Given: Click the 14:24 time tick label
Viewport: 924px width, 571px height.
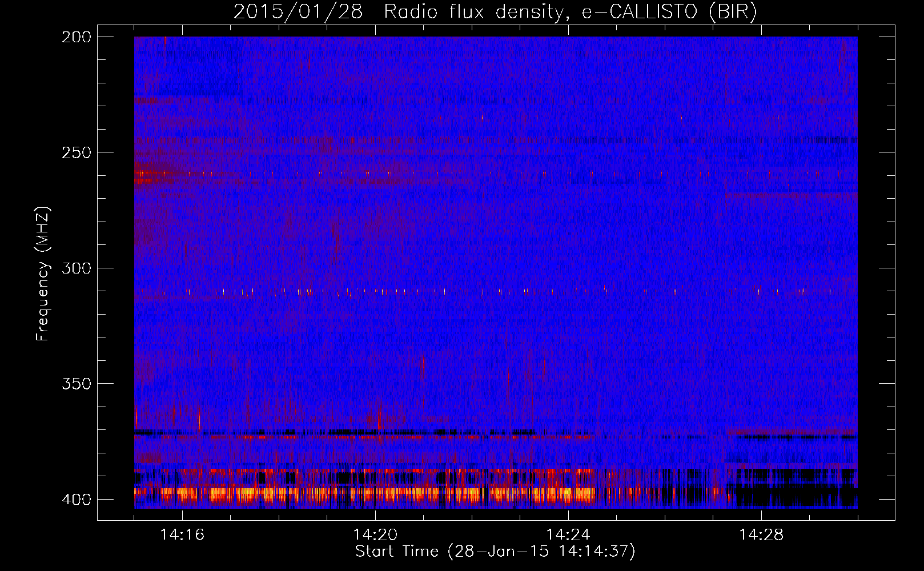Looking at the screenshot, I should click(x=568, y=535).
